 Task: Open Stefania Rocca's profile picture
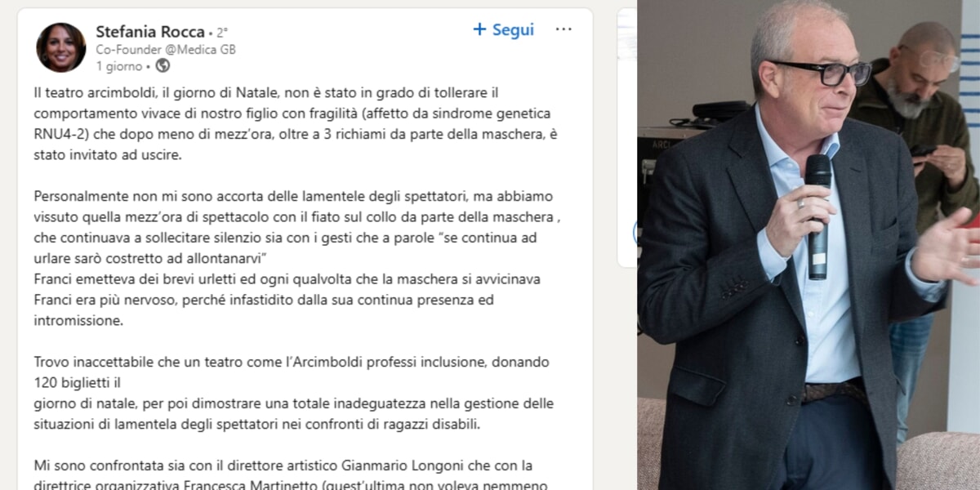tap(61, 47)
